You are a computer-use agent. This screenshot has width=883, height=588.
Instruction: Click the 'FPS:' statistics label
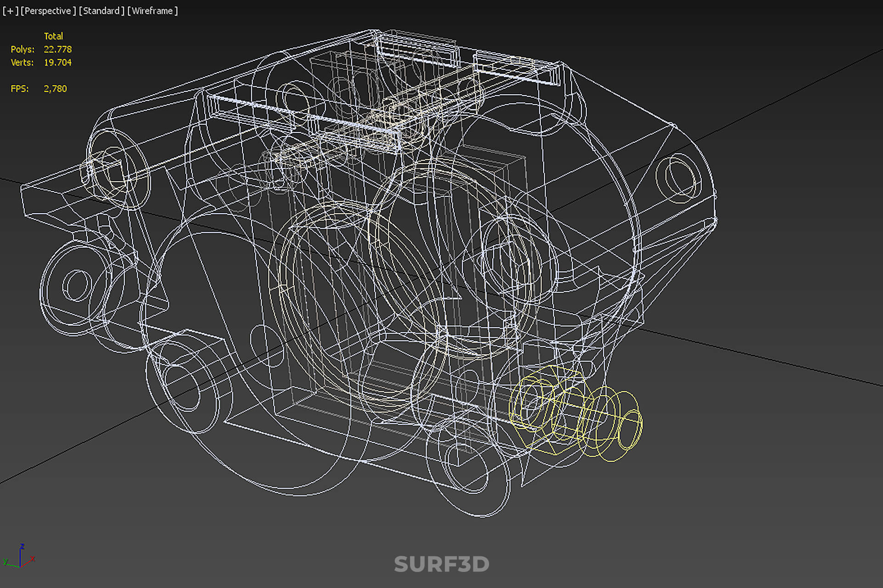click(20, 89)
